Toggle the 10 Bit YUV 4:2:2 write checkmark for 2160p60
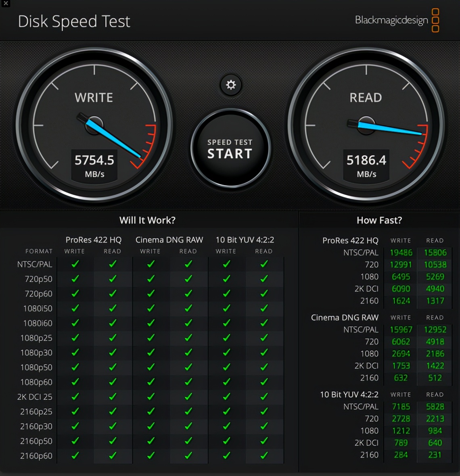The image size is (460, 476). 226,456
